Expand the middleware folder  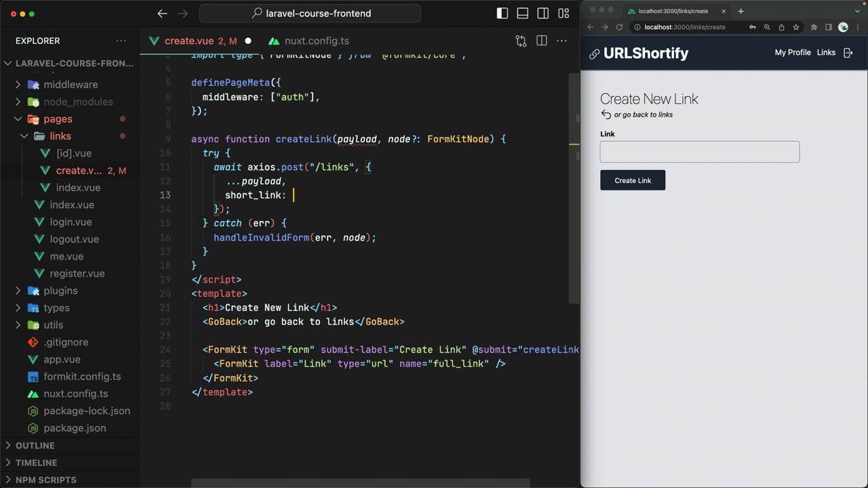pyautogui.click(x=70, y=85)
